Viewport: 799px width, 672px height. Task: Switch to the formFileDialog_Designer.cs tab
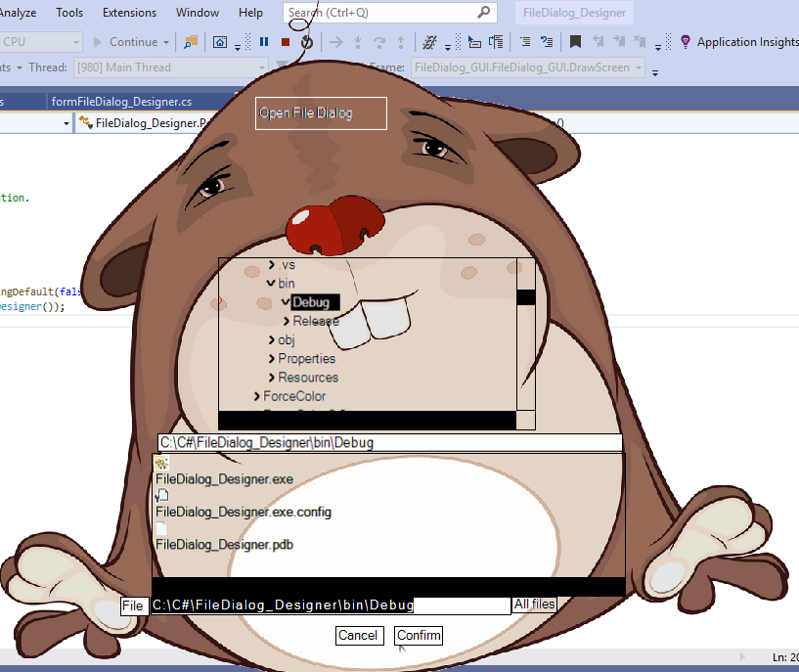pos(122,102)
